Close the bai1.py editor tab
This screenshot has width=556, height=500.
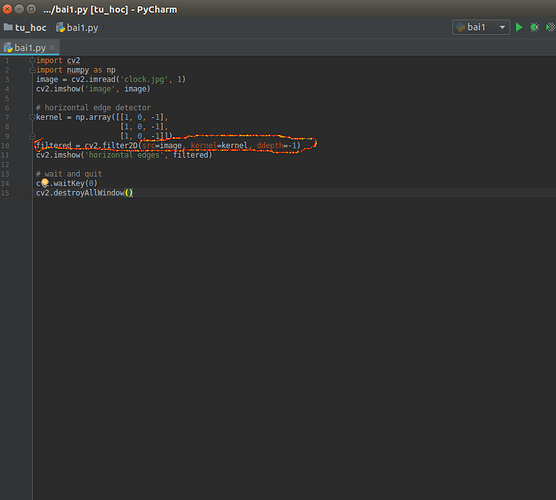[52, 48]
